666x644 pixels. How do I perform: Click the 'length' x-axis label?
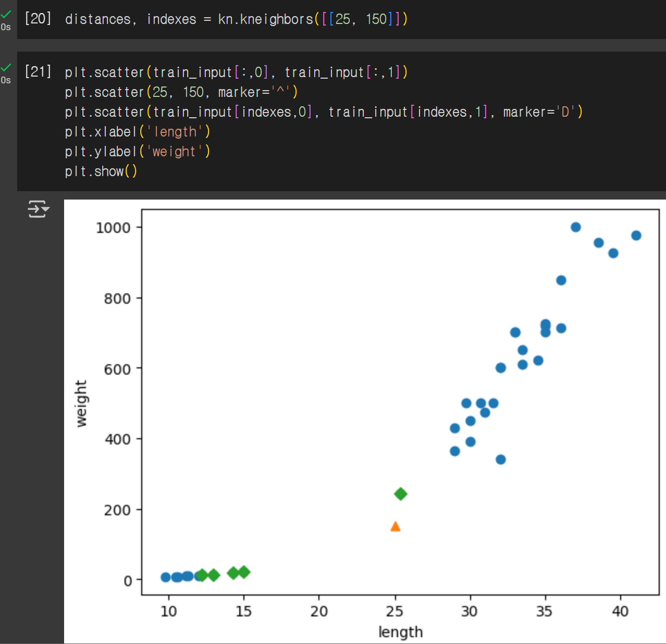coord(400,632)
